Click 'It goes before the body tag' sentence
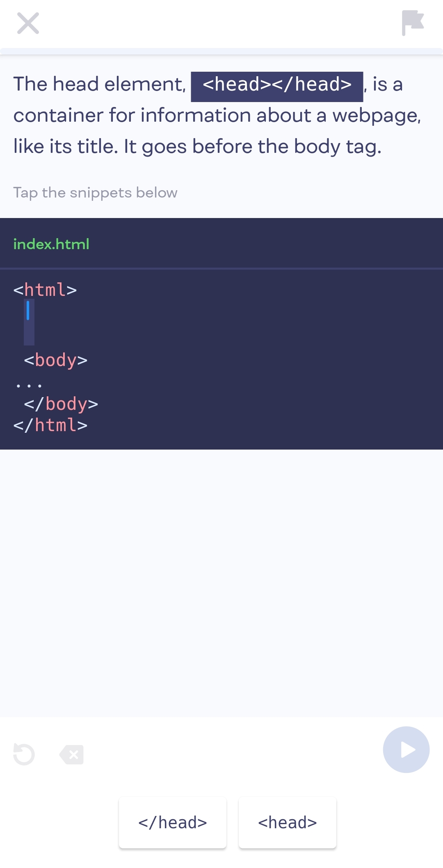Image resolution: width=443 pixels, height=868 pixels. (x=252, y=147)
